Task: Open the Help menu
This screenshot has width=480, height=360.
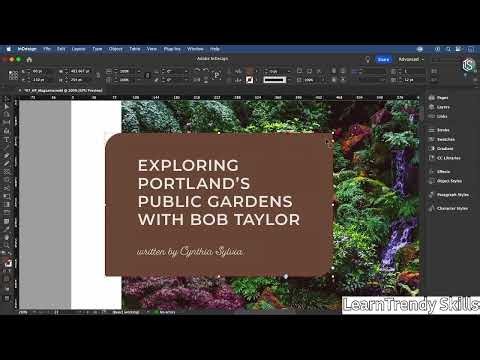Action: click(x=215, y=49)
